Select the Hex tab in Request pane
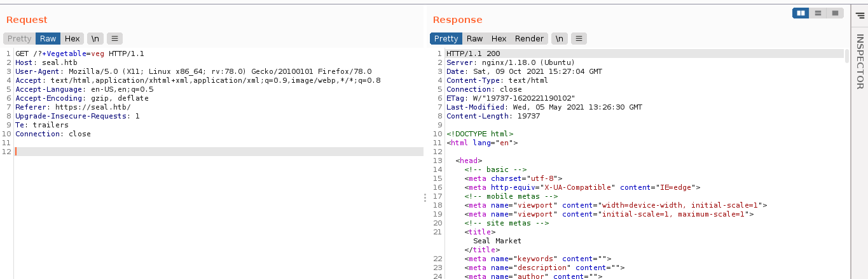 (x=72, y=39)
